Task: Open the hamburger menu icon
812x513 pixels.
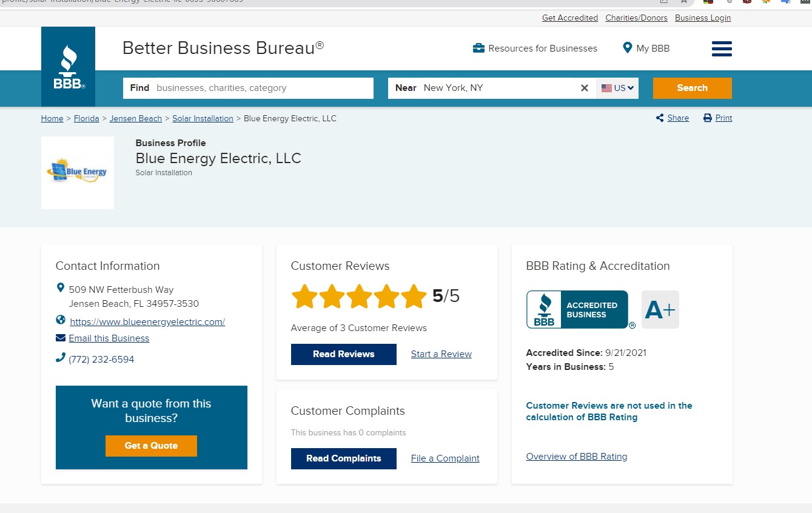Action: (722, 49)
